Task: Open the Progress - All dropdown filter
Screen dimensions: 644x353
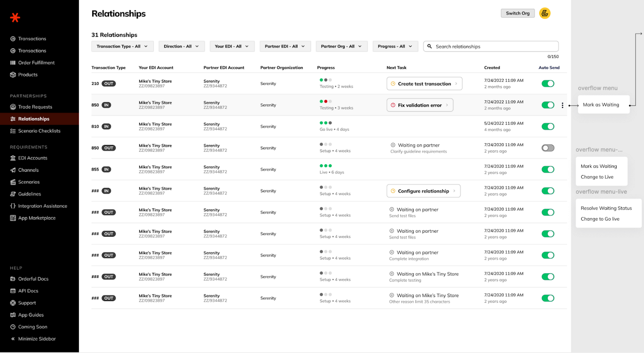Action: [x=395, y=46]
